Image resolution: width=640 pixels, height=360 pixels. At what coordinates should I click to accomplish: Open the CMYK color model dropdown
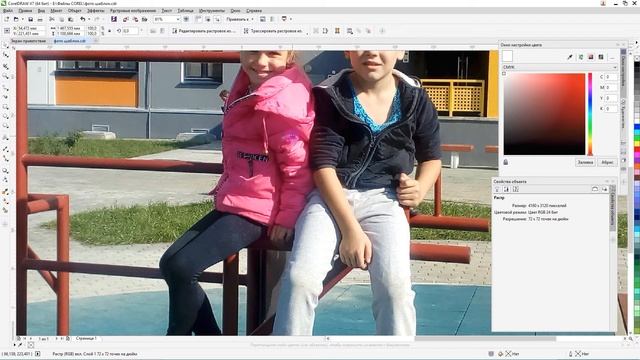tap(560, 67)
